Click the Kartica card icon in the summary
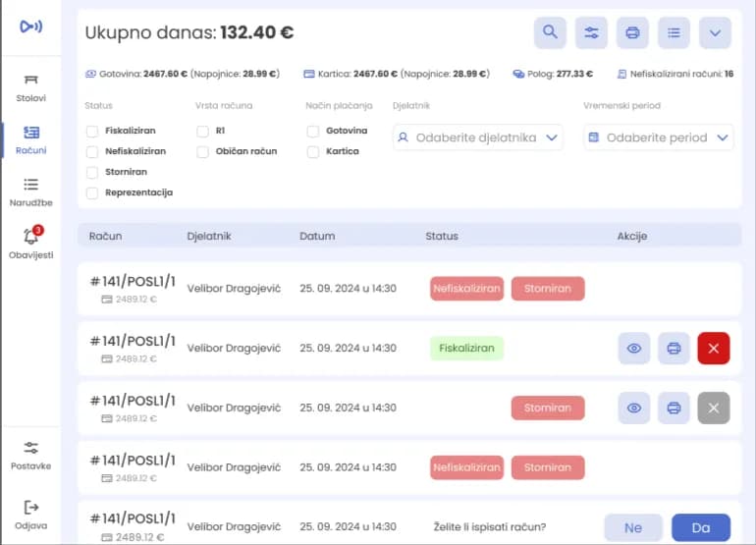This screenshot has width=756, height=545. pyautogui.click(x=309, y=74)
